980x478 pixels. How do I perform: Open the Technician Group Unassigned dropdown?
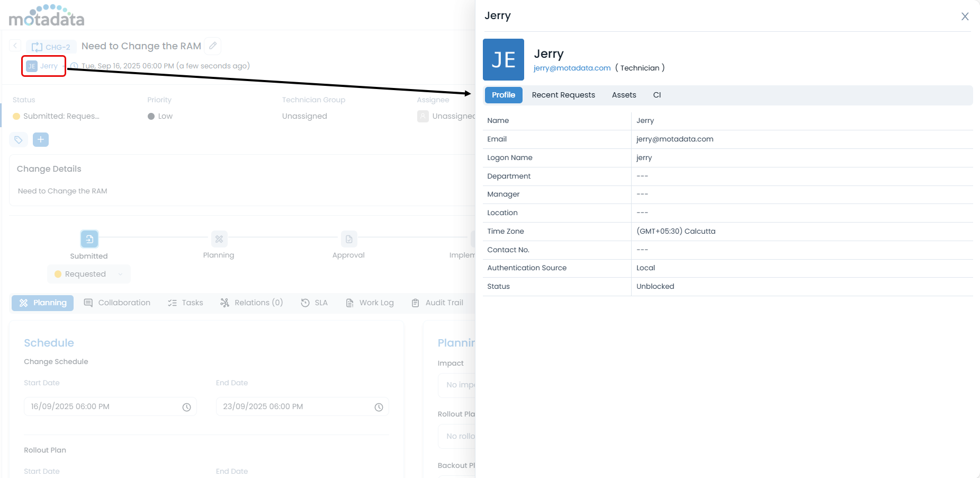pyautogui.click(x=304, y=116)
